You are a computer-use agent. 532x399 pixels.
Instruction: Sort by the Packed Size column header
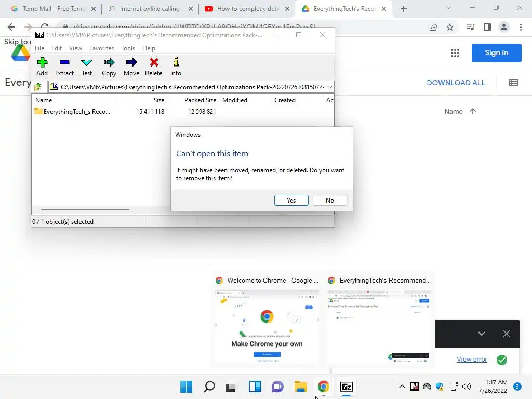(192, 100)
